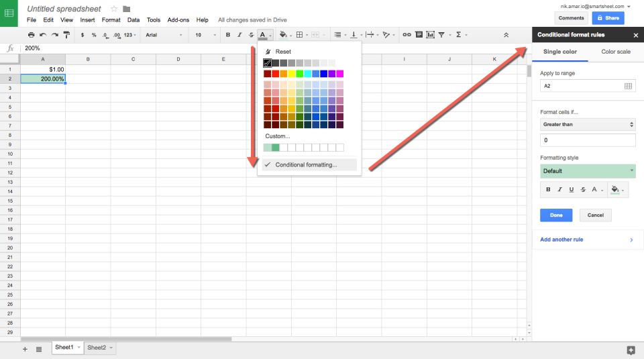The image size is (644, 359).
Task: Click the Insert link icon
Action: 407,35
